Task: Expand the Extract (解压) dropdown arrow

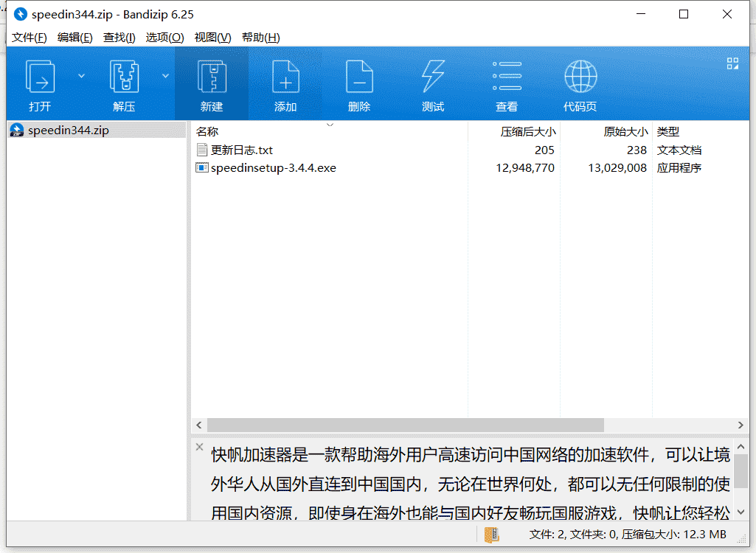Action: 165,76
